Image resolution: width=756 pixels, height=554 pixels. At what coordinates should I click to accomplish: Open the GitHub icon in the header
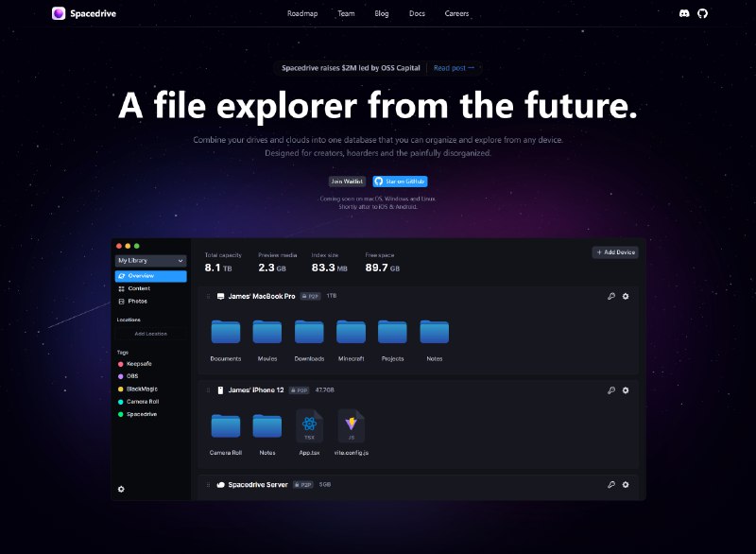point(702,13)
